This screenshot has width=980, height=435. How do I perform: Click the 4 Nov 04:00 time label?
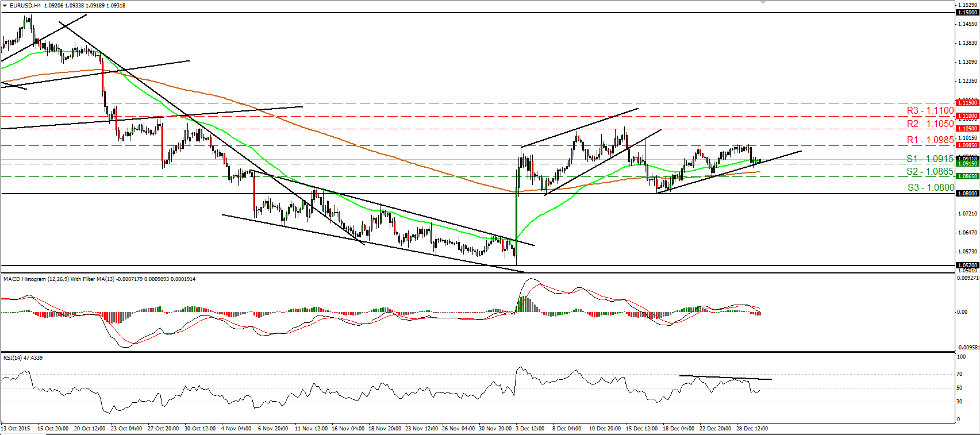(x=236, y=428)
